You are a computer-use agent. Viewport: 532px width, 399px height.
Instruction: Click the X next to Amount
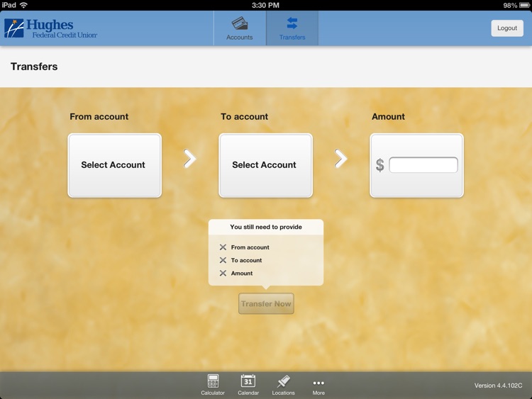click(223, 273)
